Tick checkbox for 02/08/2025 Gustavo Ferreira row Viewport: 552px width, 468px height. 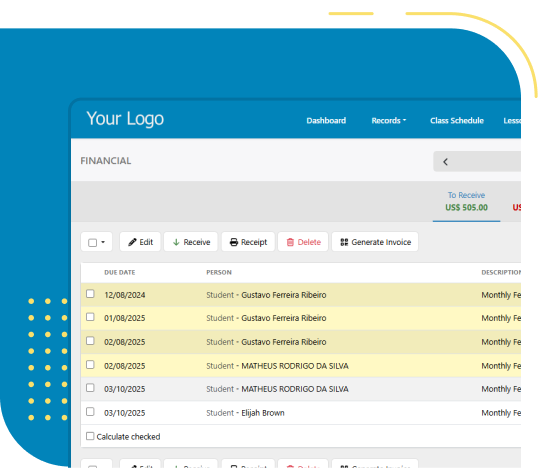(90, 341)
